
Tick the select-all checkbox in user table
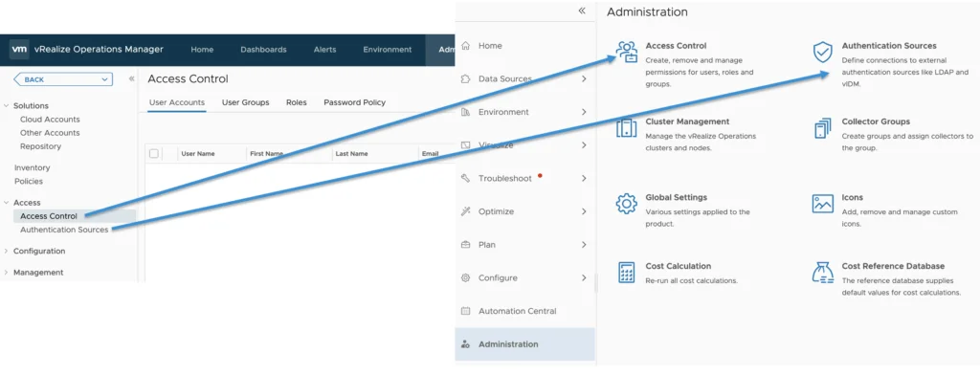154,153
